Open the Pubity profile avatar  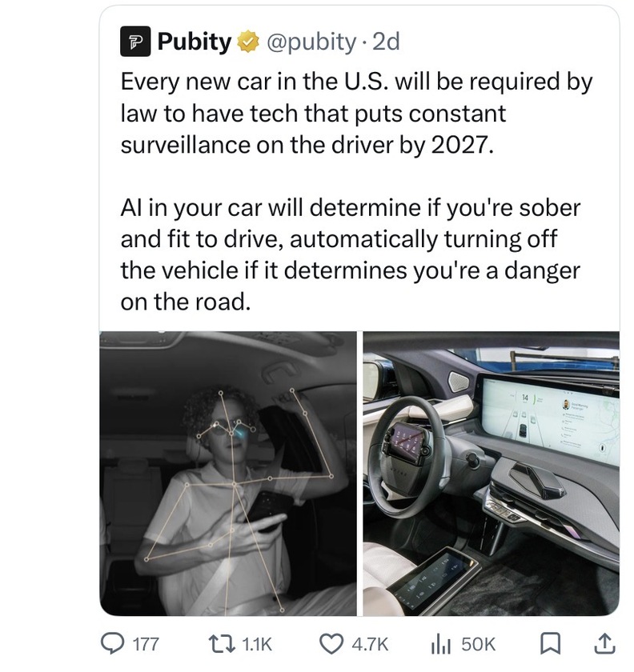coord(134,42)
